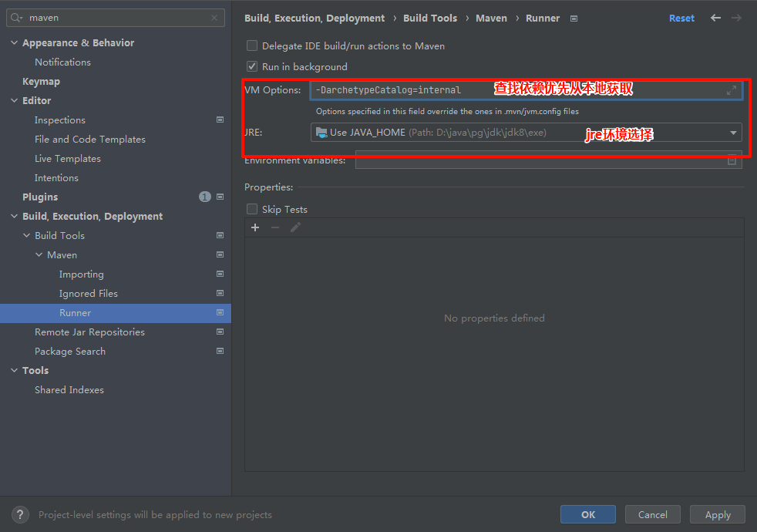757x532 pixels.
Task: Click project-level icon next to Remote Jar Repositories
Action: coord(220,332)
